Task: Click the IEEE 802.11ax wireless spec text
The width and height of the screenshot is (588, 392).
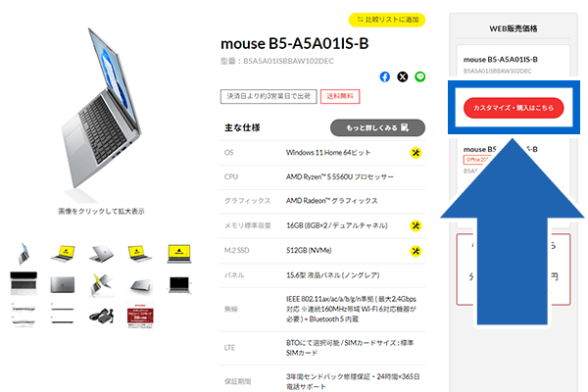Action: point(352,309)
